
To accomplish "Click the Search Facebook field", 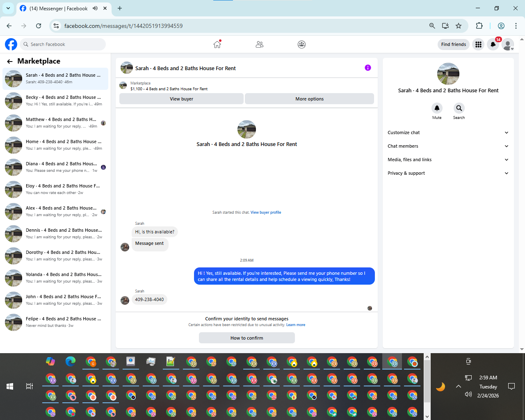I will coord(63,44).
